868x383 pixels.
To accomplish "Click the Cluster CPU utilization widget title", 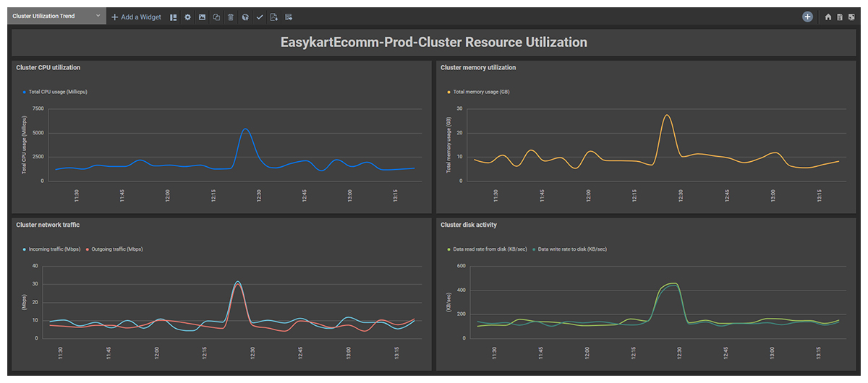I will (48, 67).
